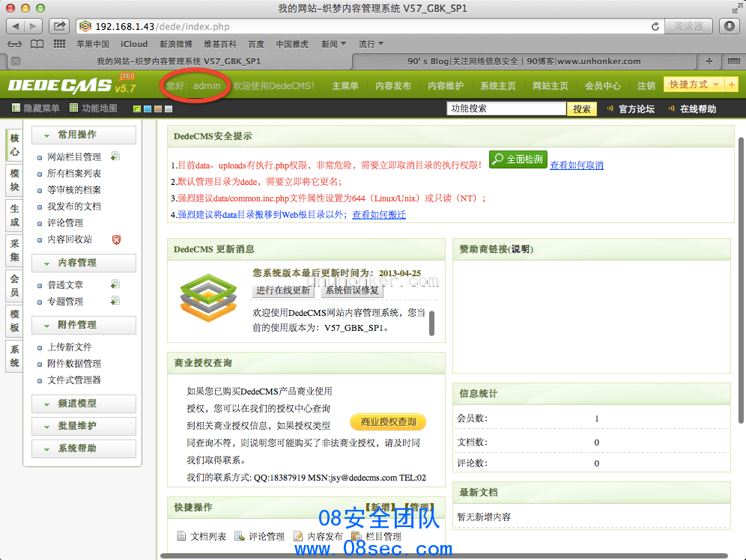Add article icon beside 普通文章
Image resolution: width=746 pixels, height=560 pixels.
coord(115,284)
